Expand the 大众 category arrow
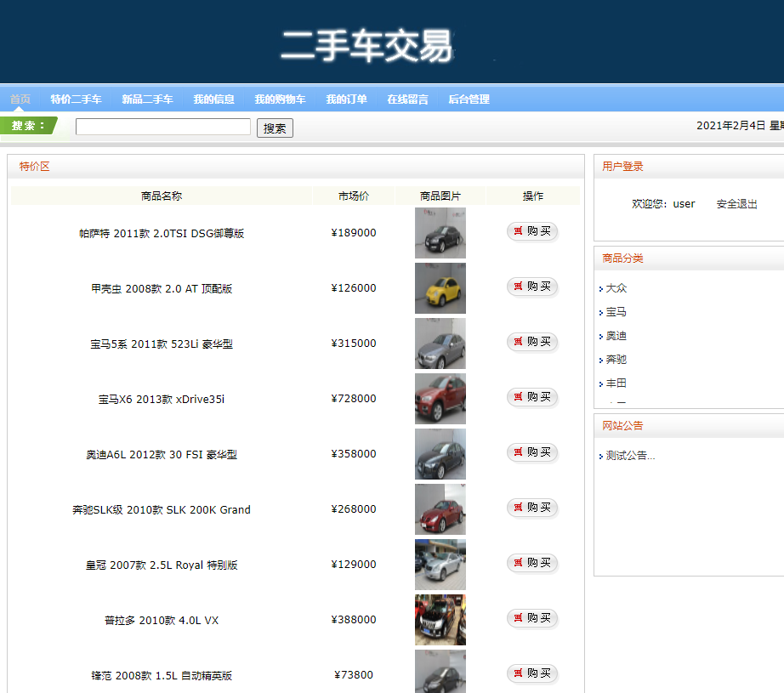Viewport: 784px width, 693px height. click(603, 288)
